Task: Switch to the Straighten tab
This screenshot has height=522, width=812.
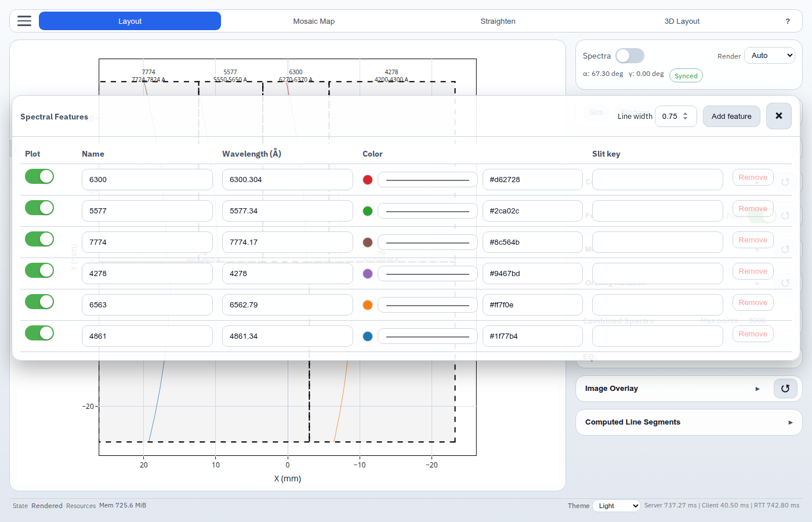Action: [498, 21]
